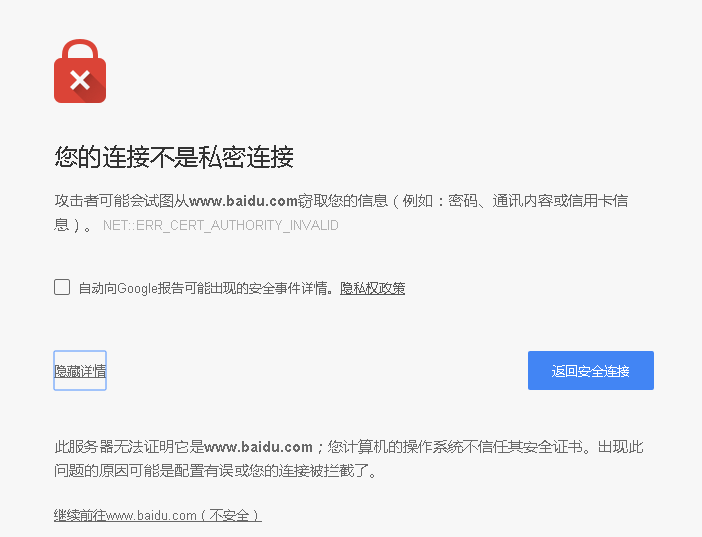Enable automatic reporting to Google checkbox

point(62,287)
